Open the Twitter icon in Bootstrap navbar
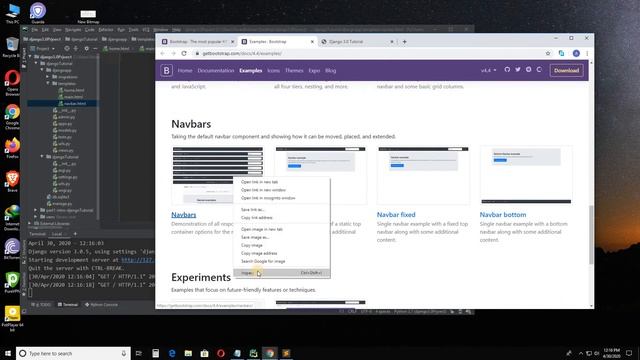Screen dimensions: 640x360 (x=518, y=70)
